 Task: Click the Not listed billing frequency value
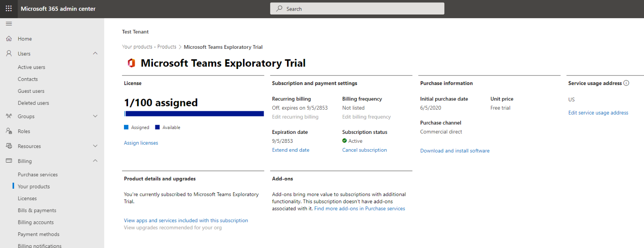click(x=353, y=108)
